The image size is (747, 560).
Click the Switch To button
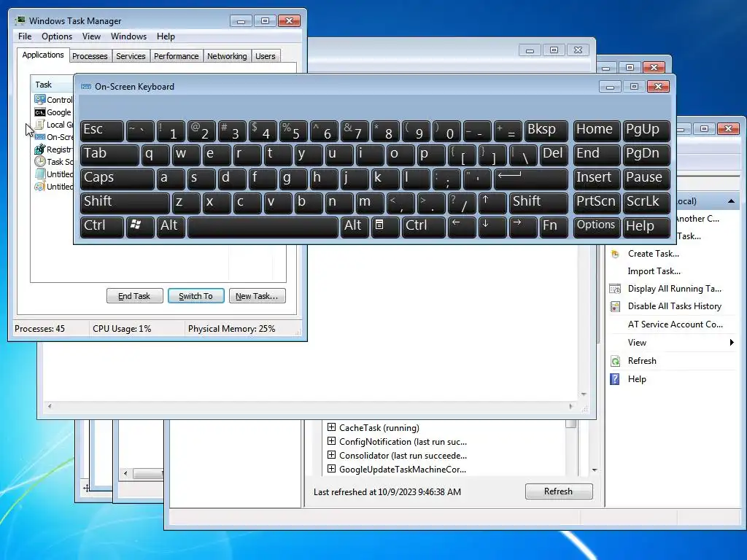(196, 296)
